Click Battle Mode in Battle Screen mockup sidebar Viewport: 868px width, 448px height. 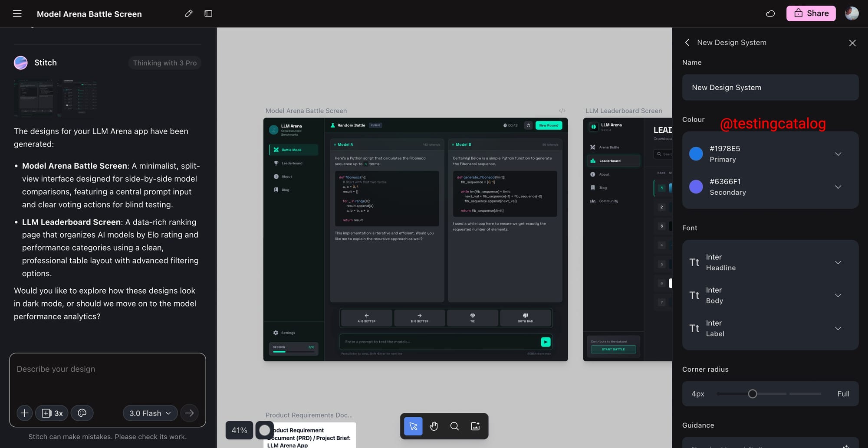coord(293,150)
